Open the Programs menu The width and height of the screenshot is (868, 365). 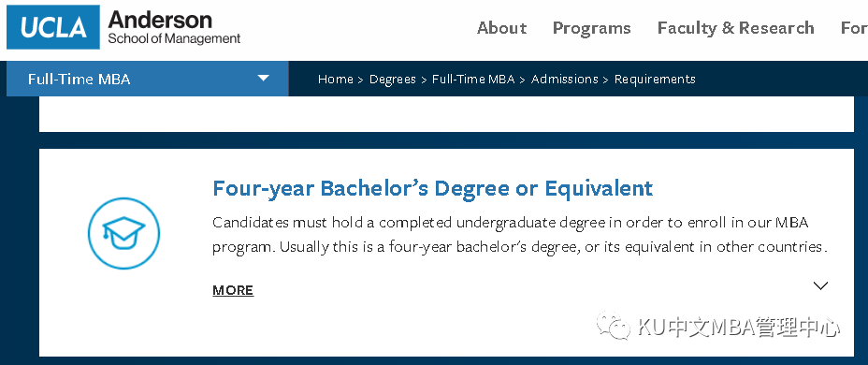tap(592, 28)
